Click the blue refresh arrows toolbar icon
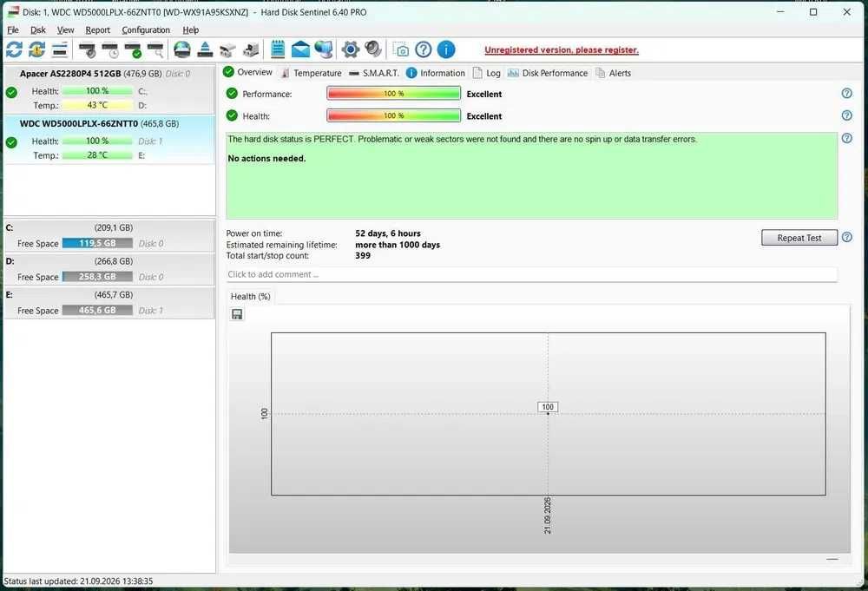Image resolution: width=868 pixels, height=591 pixels. click(15, 49)
